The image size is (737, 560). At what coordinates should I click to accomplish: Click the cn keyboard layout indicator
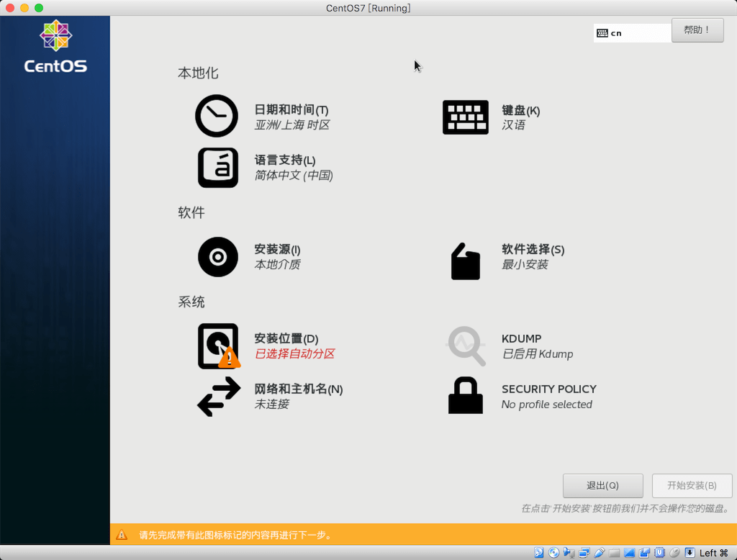[x=632, y=33]
